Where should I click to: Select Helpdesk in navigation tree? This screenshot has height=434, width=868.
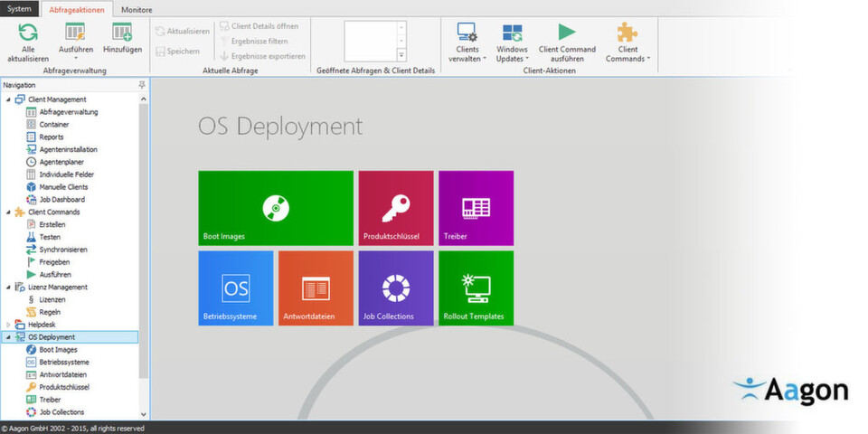pos(42,325)
